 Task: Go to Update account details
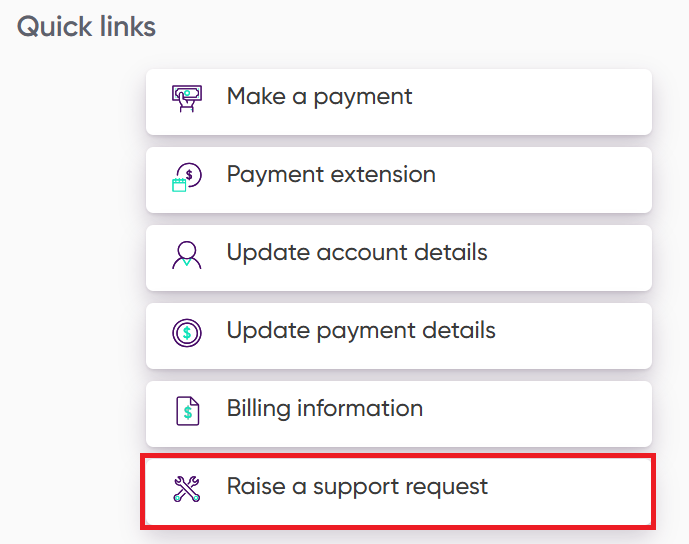click(357, 253)
